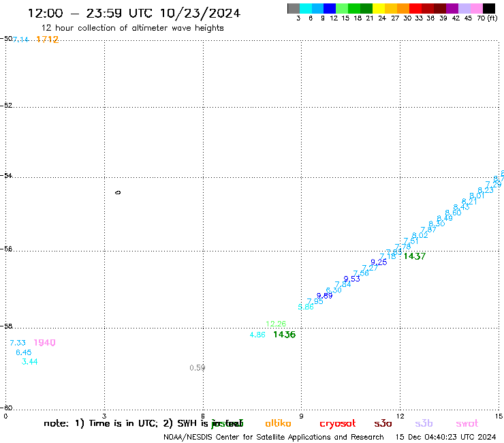Click the small island outline near latitude -54
Image resolution: width=504 pixels, height=443 pixels.
click(x=118, y=192)
